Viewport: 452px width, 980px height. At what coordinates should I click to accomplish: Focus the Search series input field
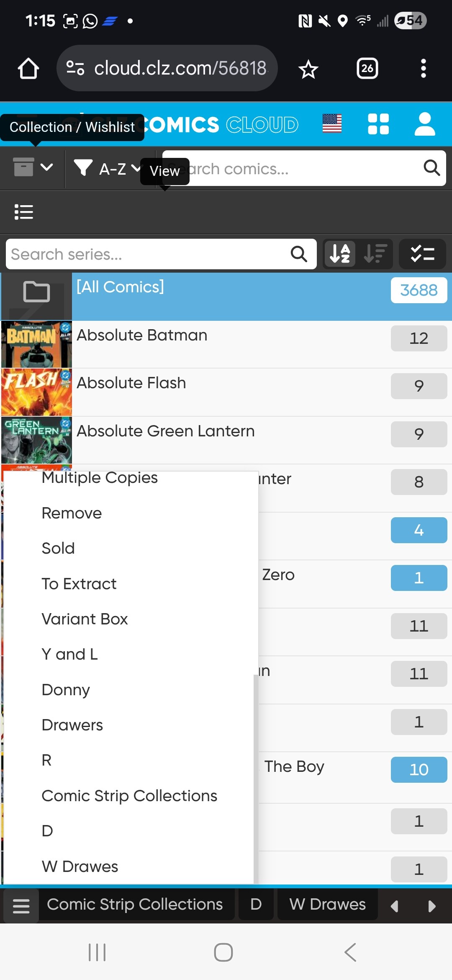146,254
